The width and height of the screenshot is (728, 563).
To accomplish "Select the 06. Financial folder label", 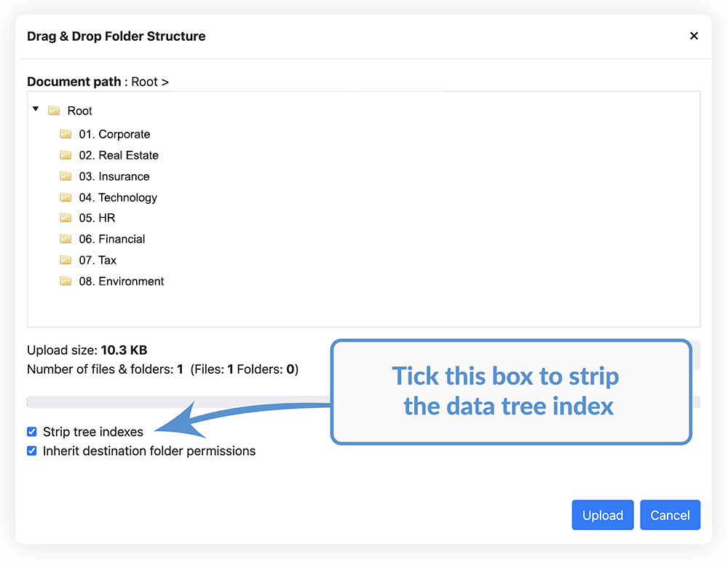I will [x=112, y=239].
